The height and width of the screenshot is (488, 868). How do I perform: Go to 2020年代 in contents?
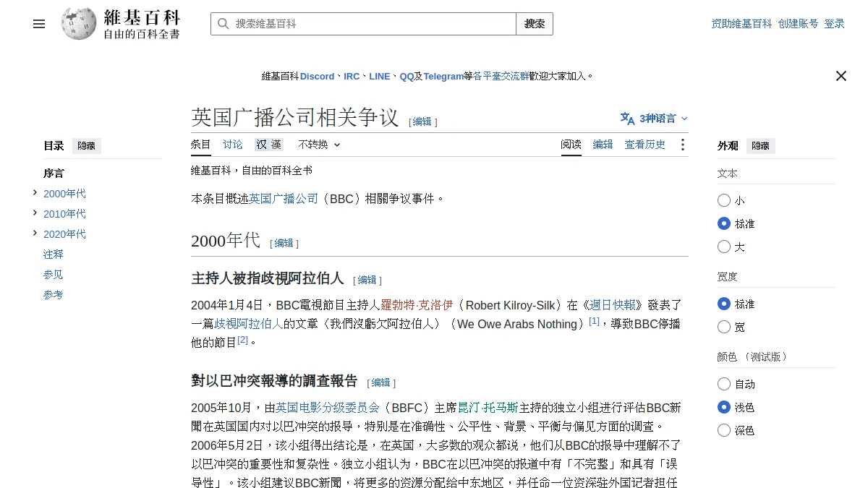click(x=64, y=234)
